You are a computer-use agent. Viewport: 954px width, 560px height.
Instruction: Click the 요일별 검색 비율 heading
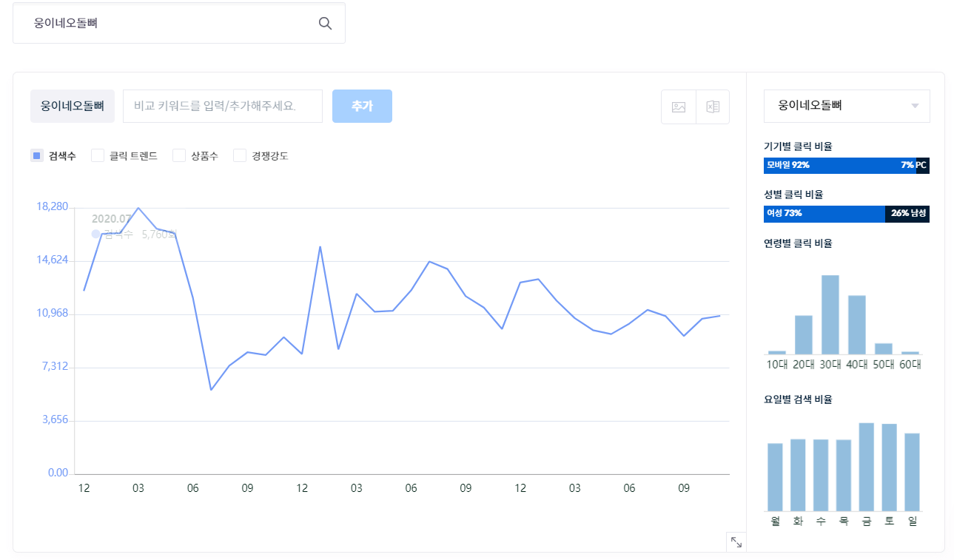(x=798, y=399)
